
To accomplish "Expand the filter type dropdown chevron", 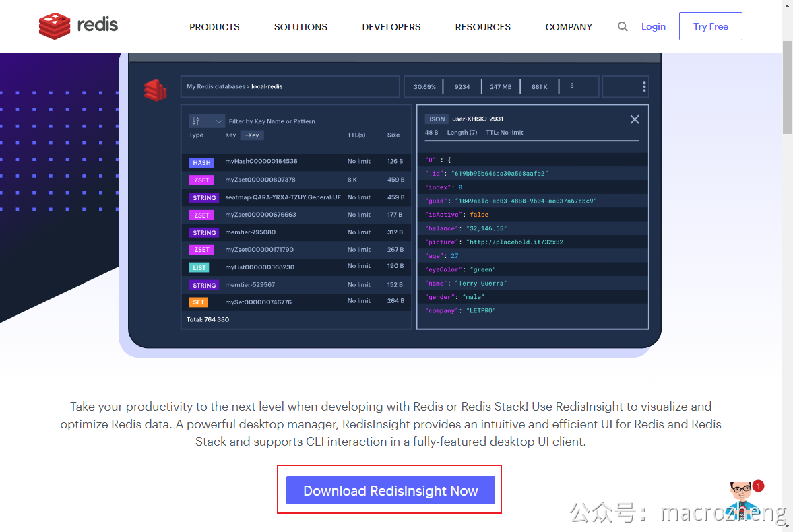I will click(218, 121).
